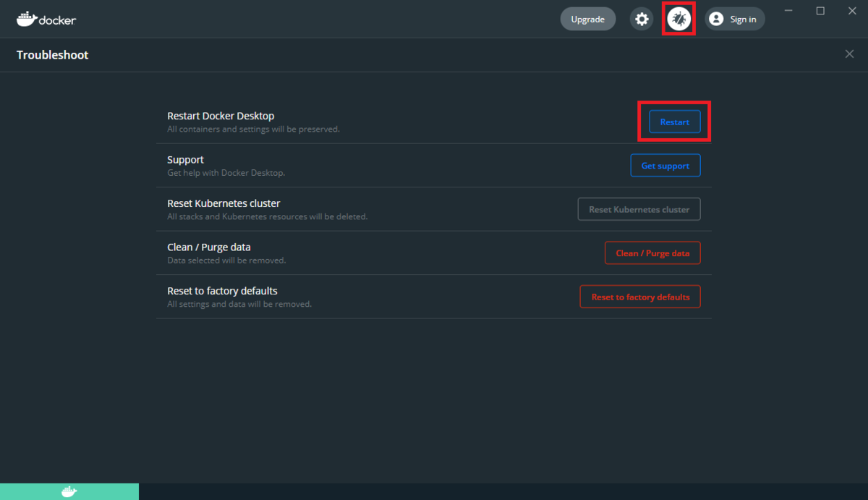Image resolution: width=868 pixels, height=500 pixels.
Task: Click the Clean / Purge data button
Action: tap(652, 253)
